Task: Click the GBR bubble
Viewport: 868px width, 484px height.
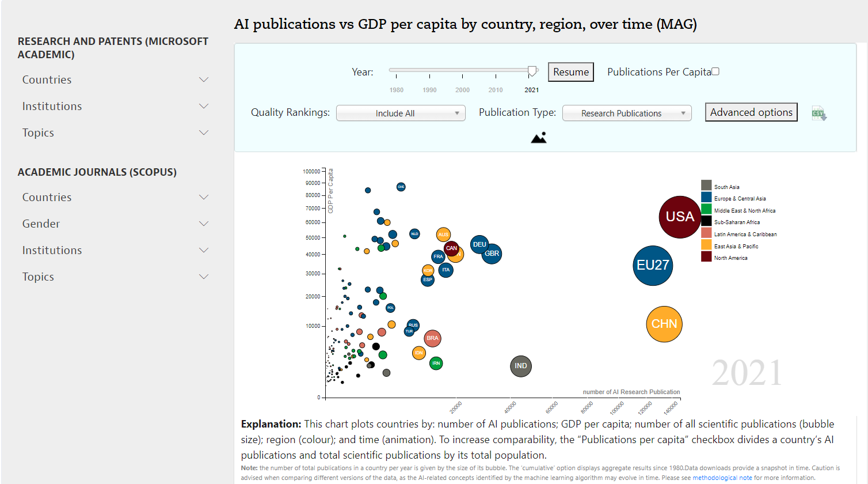Action: point(492,254)
